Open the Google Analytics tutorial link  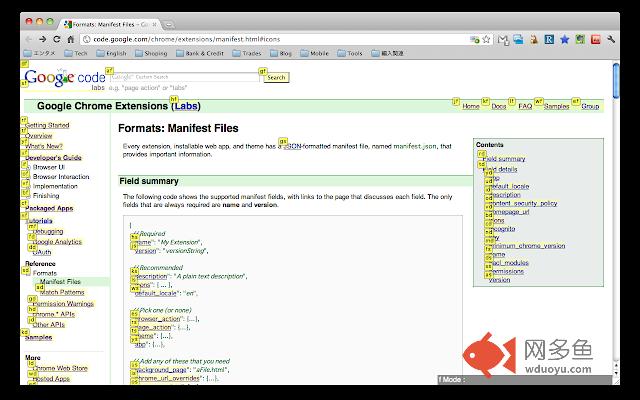click(x=57, y=242)
